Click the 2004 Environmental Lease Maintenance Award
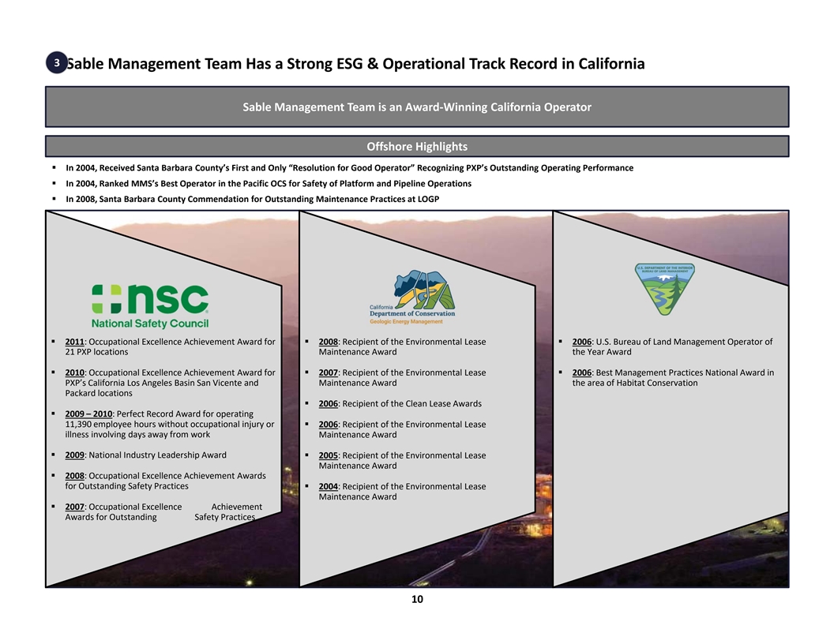Image resolution: width=834 pixels, height=644 pixels. coord(401,491)
